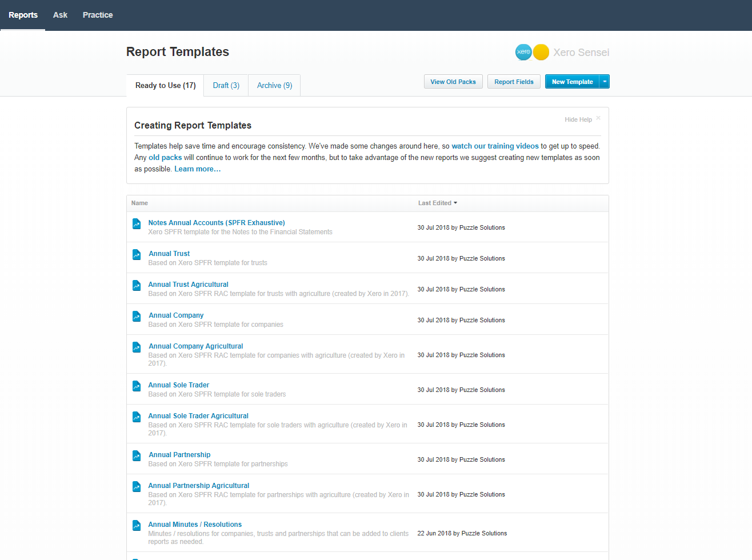
Task: Click the icon beside Notes Annual Accounts template
Action: (x=136, y=223)
